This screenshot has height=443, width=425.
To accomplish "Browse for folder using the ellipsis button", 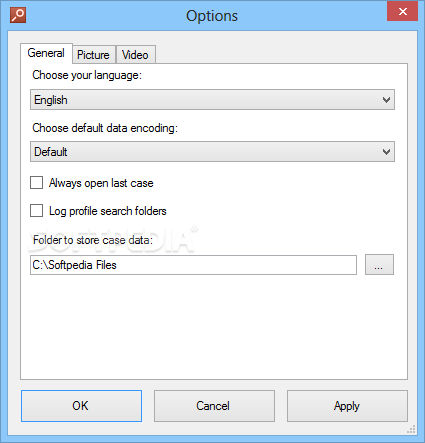I will pyautogui.click(x=379, y=265).
